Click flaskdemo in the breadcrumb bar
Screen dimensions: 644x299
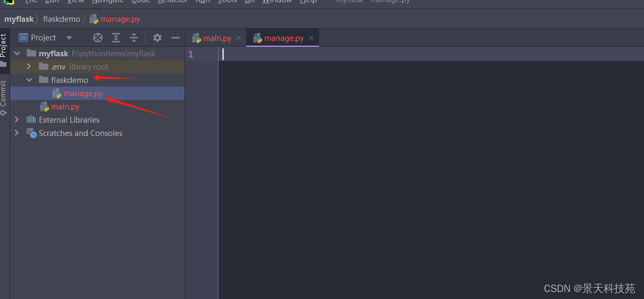[62, 19]
